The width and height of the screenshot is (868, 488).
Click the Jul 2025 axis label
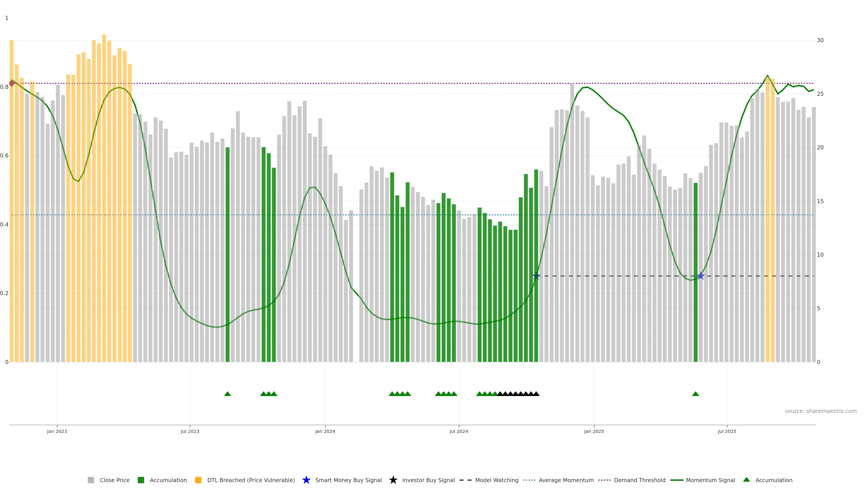pos(727,432)
